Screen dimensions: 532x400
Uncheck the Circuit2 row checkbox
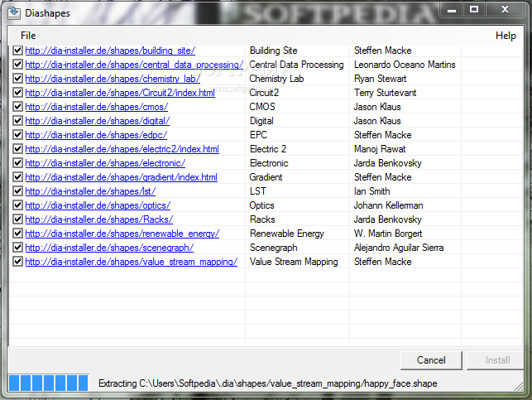(x=17, y=93)
